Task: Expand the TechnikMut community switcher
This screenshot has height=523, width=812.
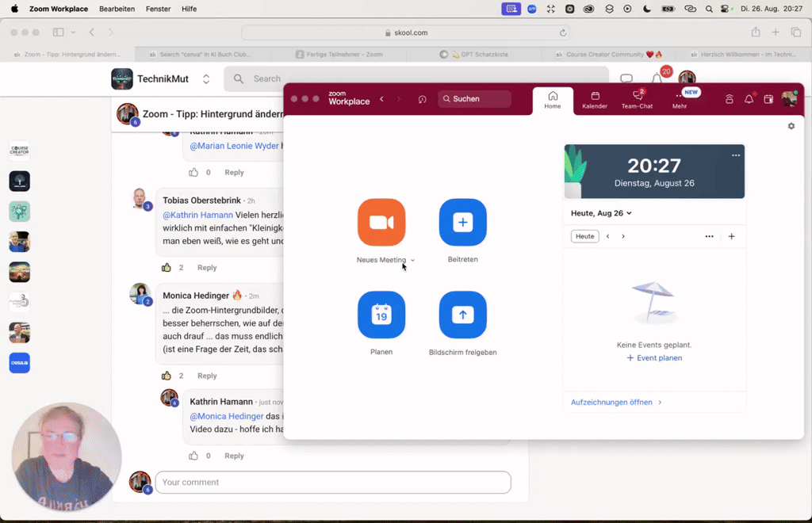Action: 205,79
